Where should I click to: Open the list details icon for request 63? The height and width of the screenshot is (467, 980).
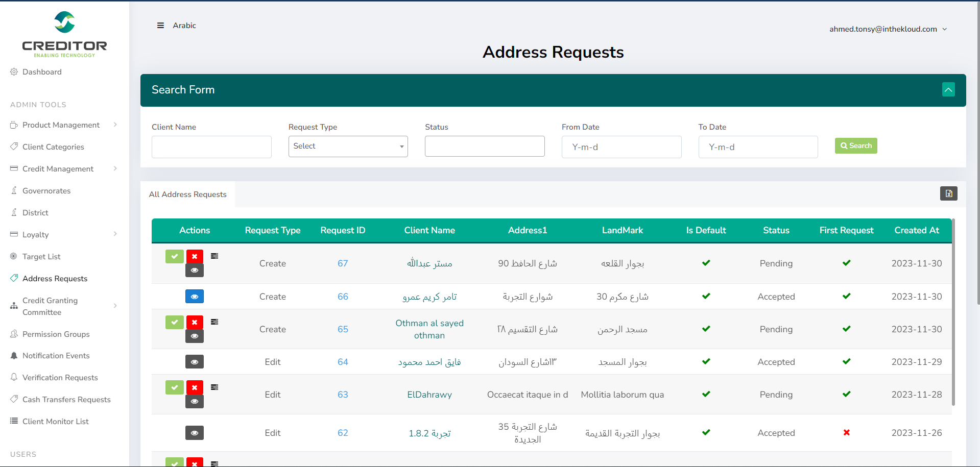click(x=214, y=387)
